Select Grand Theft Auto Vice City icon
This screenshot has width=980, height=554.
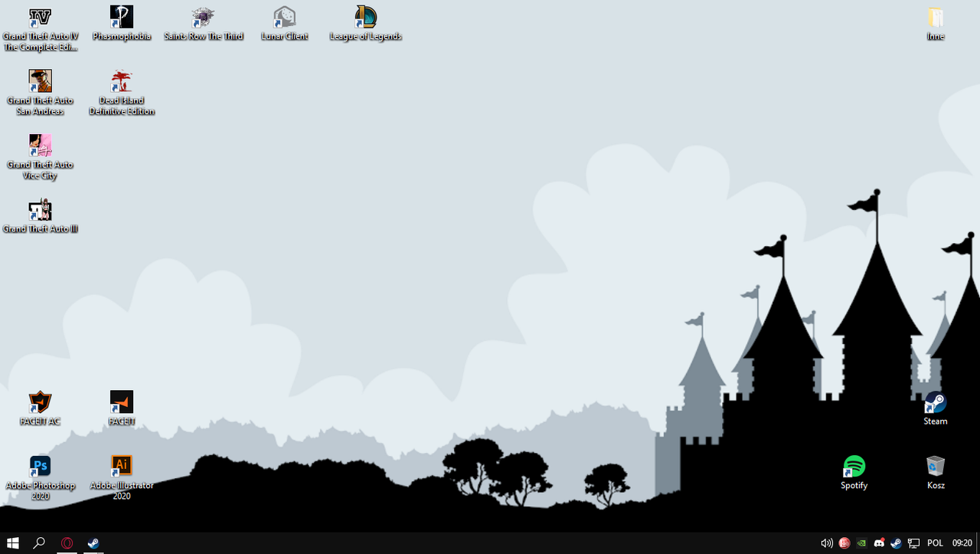coord(41,157)
